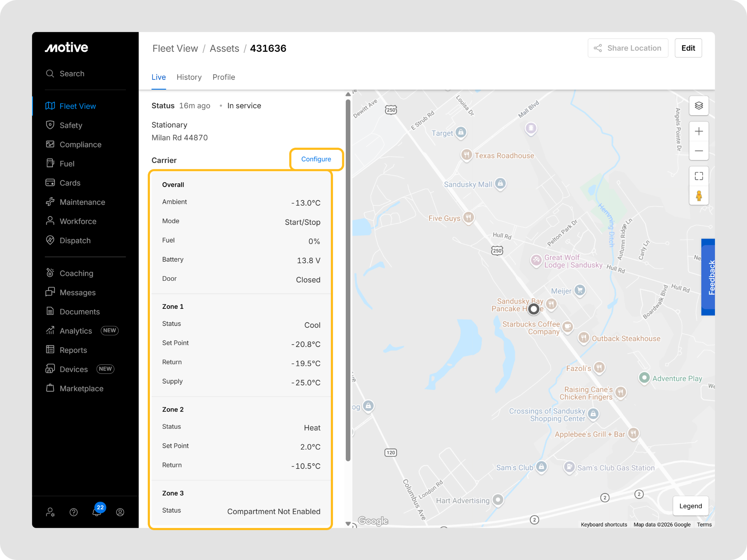The width and height of the screenshot is (747, 560).
Task: Switch to the History tab
Action: [x=189, y=77]
